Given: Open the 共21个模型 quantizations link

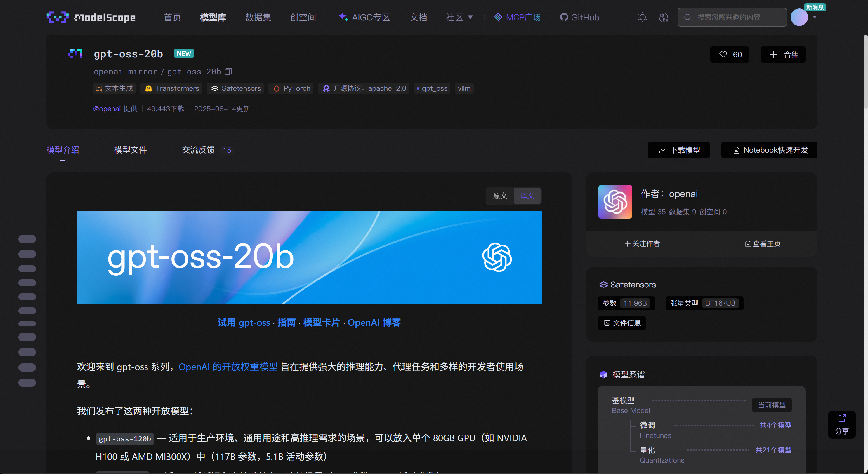Looking at the screenshot, I should (773, 450).
